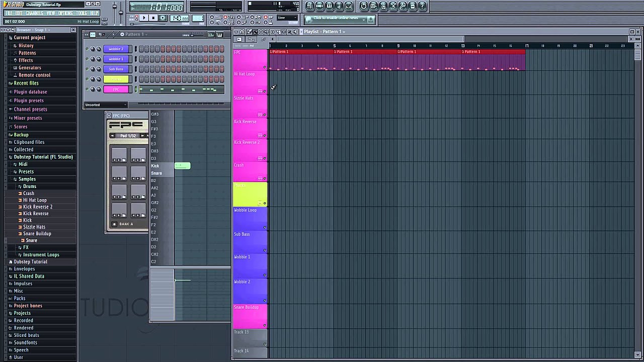Toggle Pattern mode in the transport panel

[137, 16]
